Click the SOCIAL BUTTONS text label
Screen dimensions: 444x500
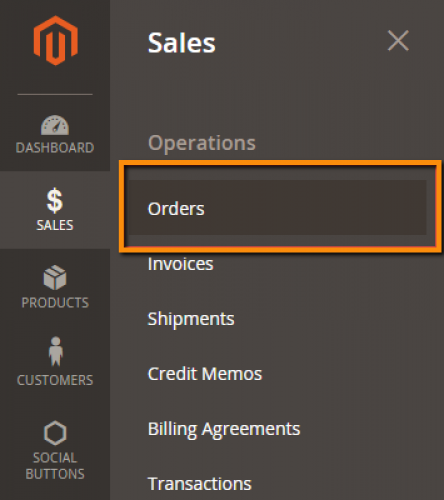pos(55,466)
